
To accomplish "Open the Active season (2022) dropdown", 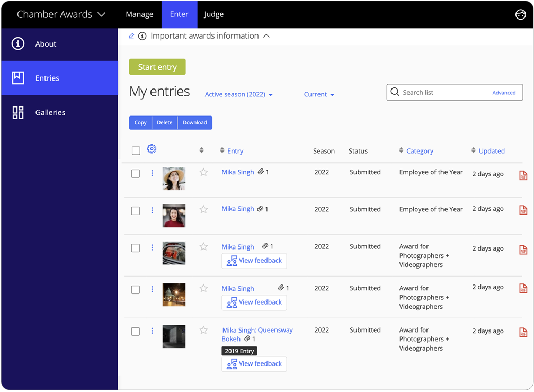I will click(238, 94).
